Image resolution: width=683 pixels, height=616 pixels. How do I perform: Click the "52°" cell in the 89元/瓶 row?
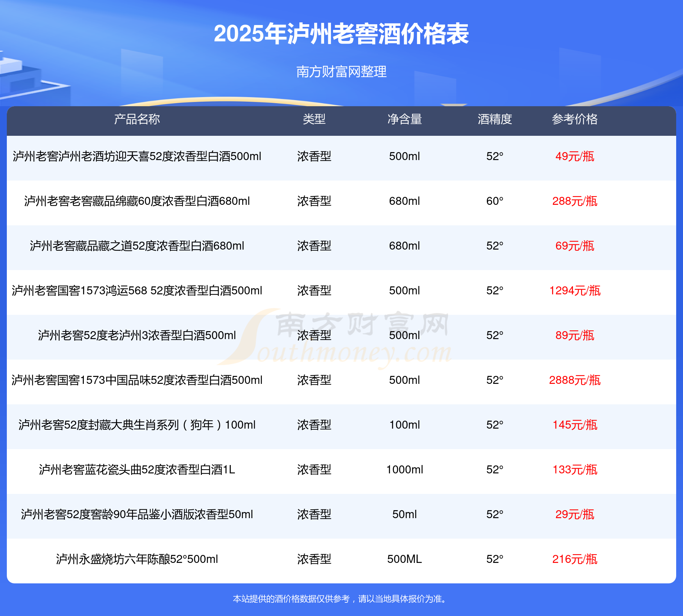[495, 335]
